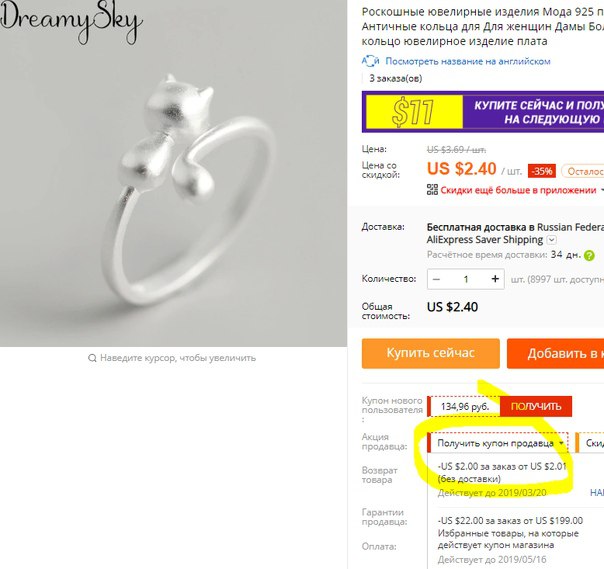Screen dimensions: 604x569
Task: Expand the app discounts dropdown arrow
Action: click(x=601, y=190)
